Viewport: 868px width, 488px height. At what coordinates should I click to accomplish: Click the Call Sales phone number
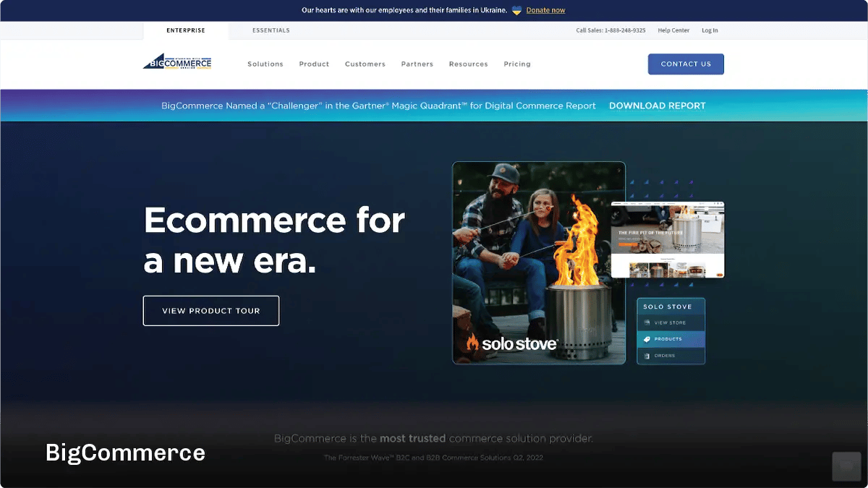(x=610, y=30)
